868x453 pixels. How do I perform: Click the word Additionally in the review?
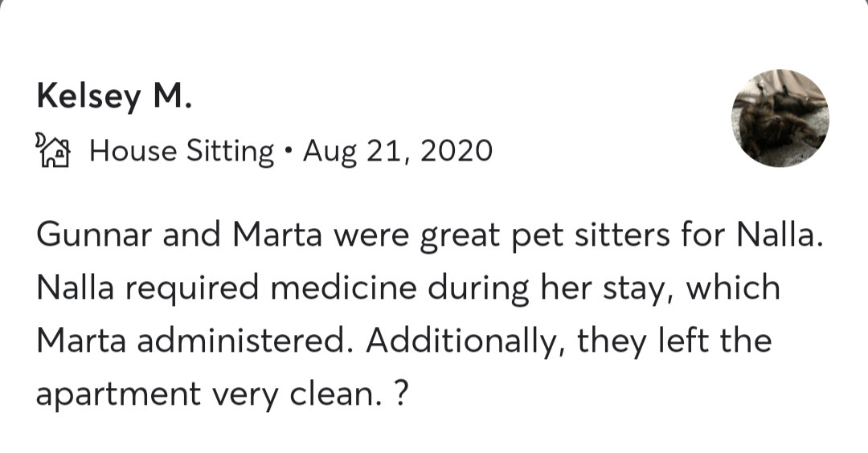463,340
